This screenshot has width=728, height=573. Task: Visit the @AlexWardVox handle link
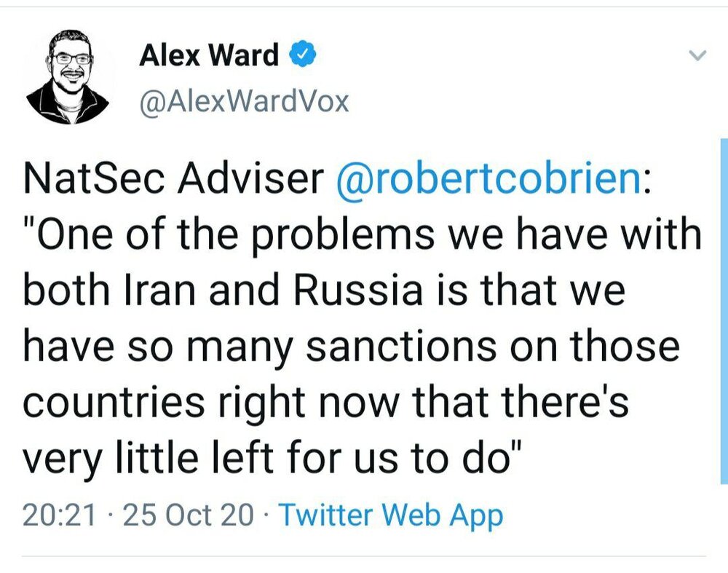pos(244,101)
